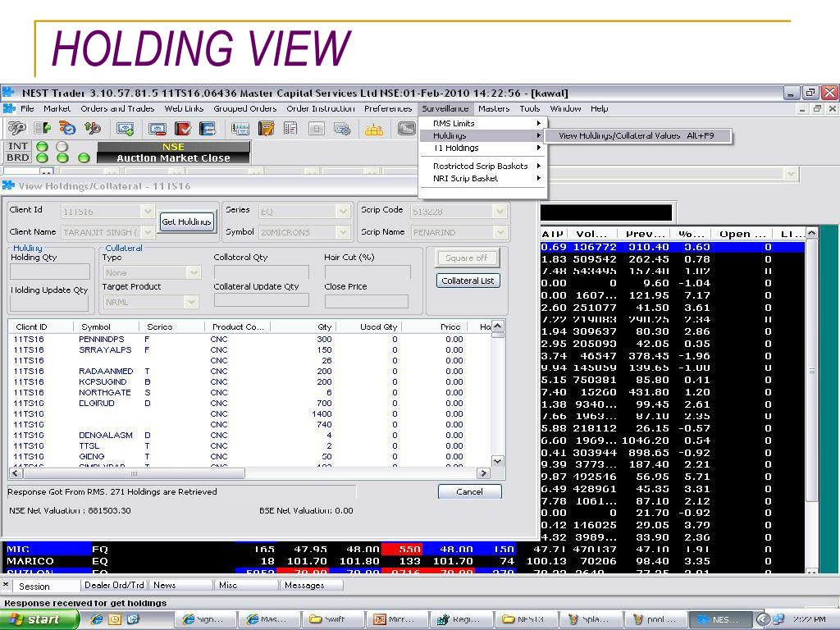This screenshot has width=840, height=630.
Task: Open the blue book with arrow icon
Action: pyautogui.click(x=208, y=129)
